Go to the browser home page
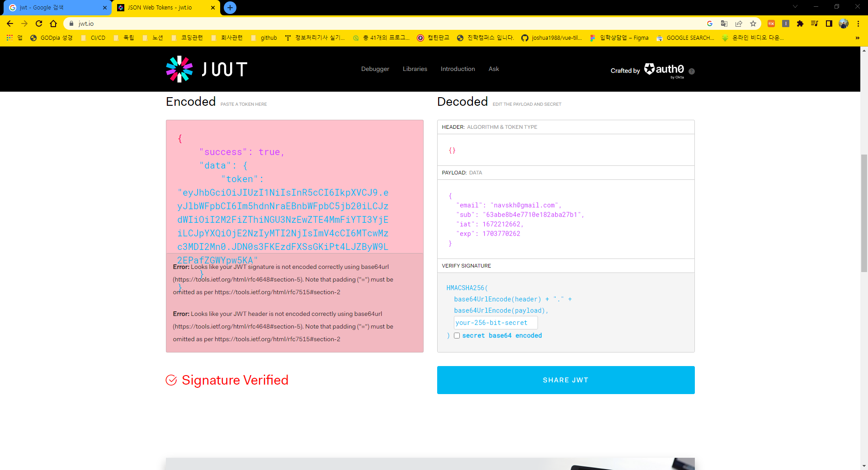Viewport: 868px width, 470px height. [x=53, y=23]
